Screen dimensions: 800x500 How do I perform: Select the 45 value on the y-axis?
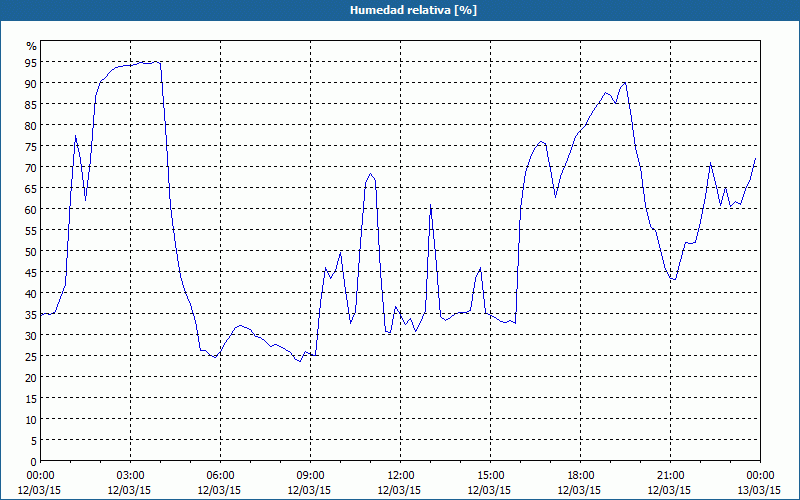(x=31, y=272)
